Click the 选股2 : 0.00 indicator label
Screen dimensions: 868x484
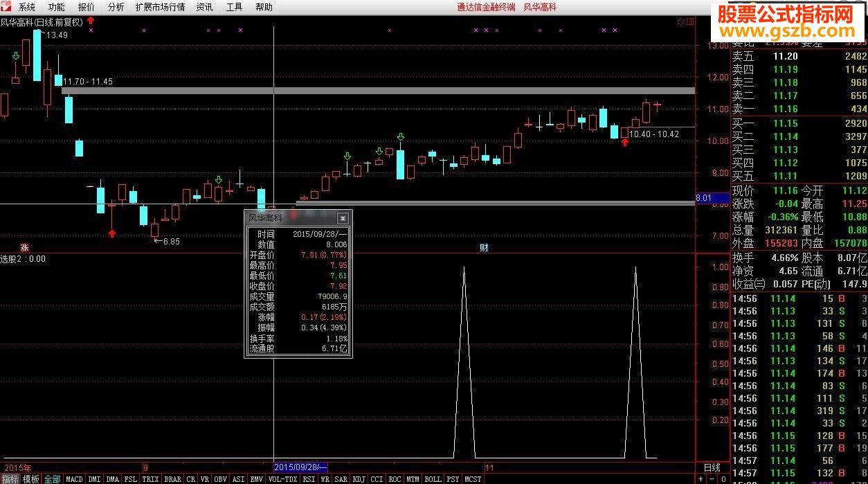(x=23, y=259)
